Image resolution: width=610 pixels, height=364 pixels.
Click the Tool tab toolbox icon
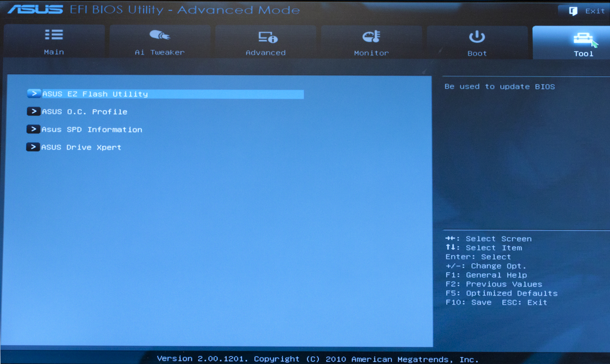coord(583,39)
